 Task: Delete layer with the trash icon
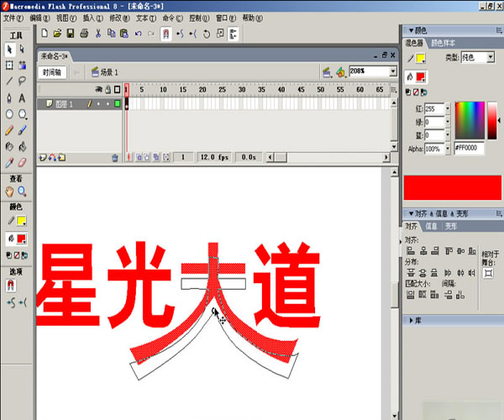(115, 158)
